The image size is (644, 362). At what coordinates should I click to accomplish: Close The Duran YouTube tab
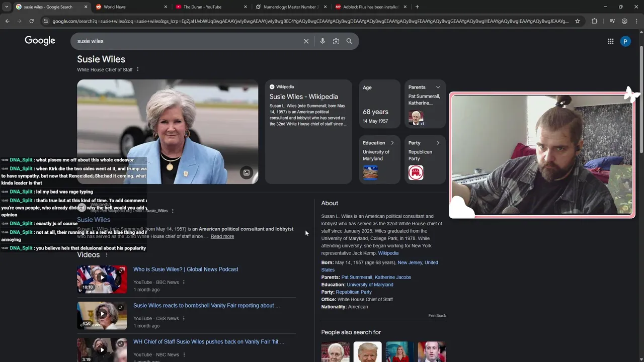coord(246,7)
